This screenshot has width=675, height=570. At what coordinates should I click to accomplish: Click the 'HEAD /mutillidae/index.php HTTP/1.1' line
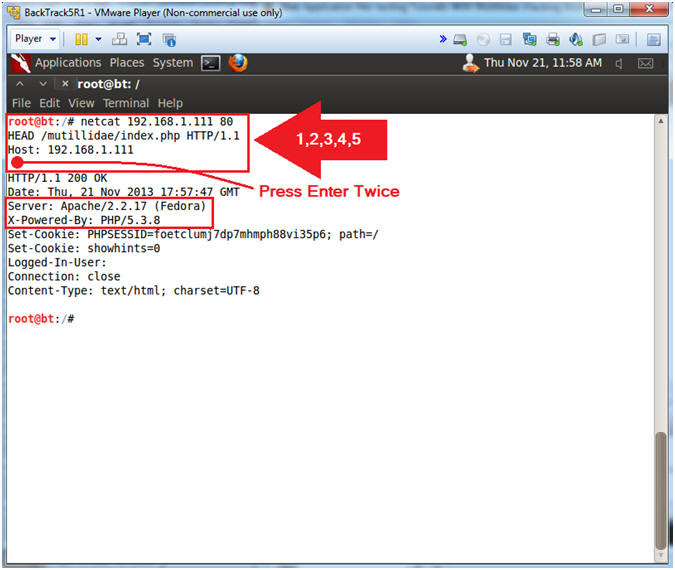pos(124,136)
